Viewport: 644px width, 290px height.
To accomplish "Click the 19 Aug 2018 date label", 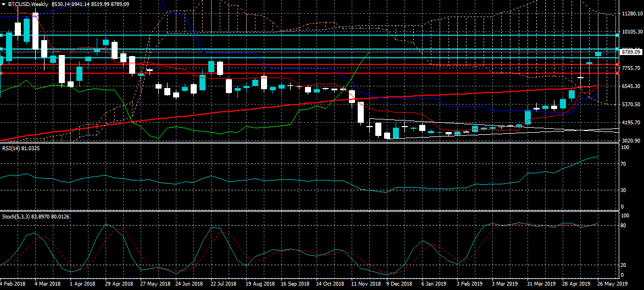I will click(x=259, y=284).
